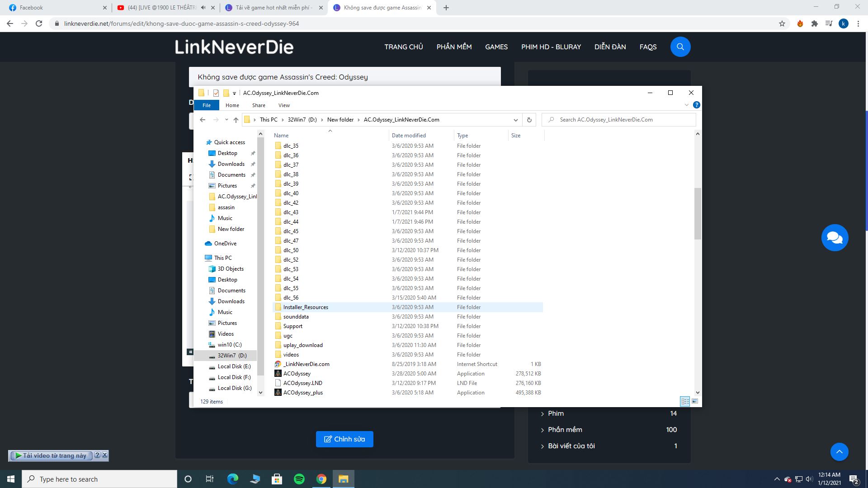Switch to the Home ribbon tab
Image resolution: width=868 pixels, height=488 pixels.
coord(232,105)
